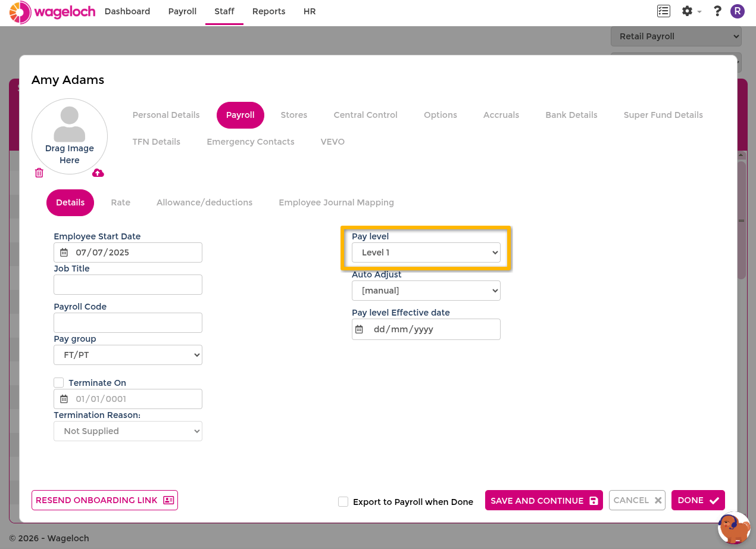Switch to TFN Details tab
Screen dimensions: 756x549
(157, 142)
